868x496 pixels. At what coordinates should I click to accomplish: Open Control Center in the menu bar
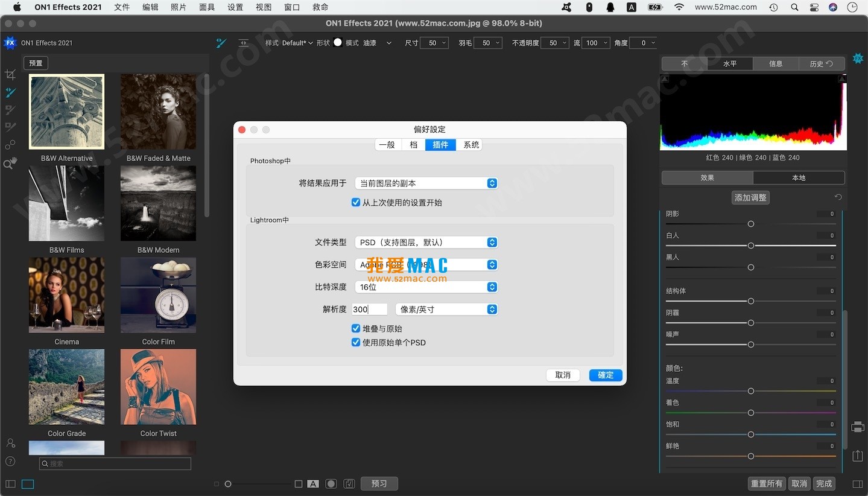(814, 7)
